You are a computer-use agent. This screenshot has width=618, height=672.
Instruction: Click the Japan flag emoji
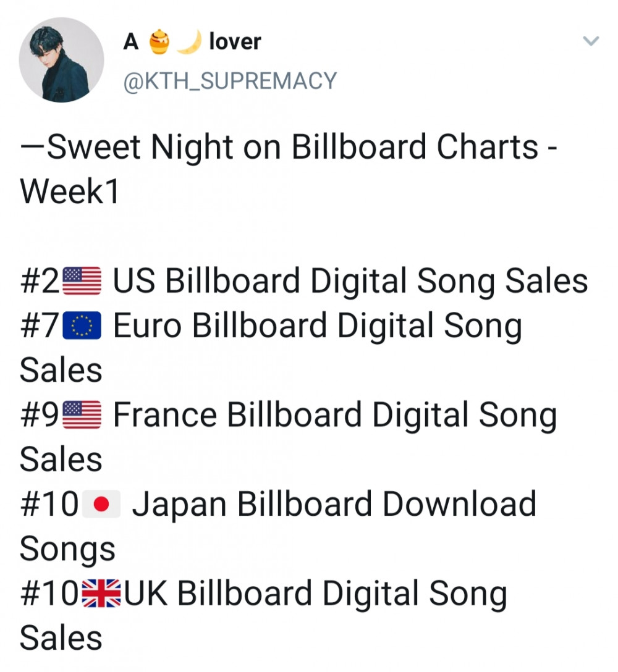[101, 504]
